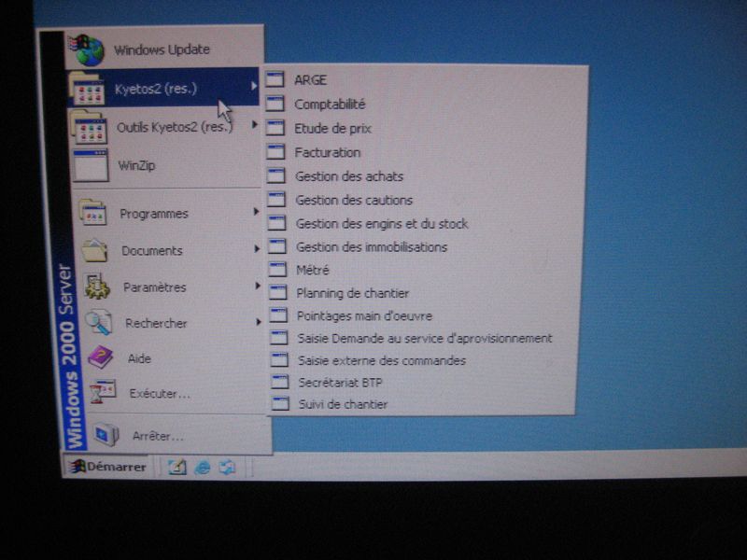Image resolution: width=747 pixels, height=560 pixels.
Task: Click the Démarrer start button
Action: pos(108,467)
